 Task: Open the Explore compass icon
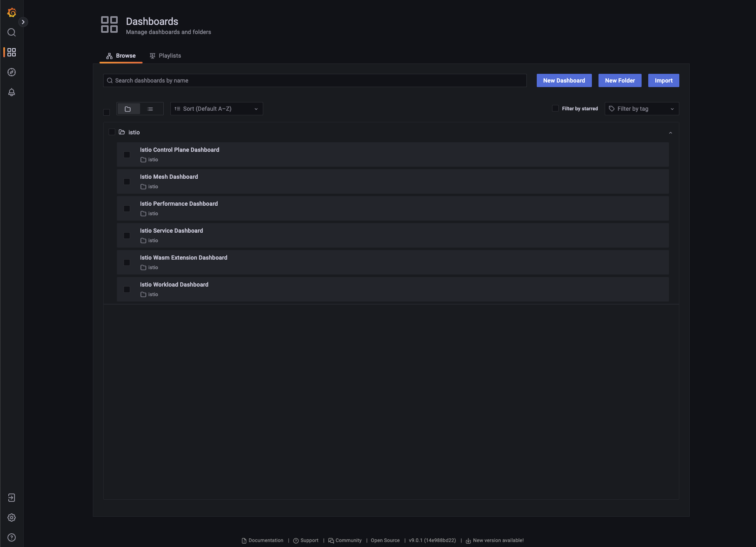coord(12,72)
